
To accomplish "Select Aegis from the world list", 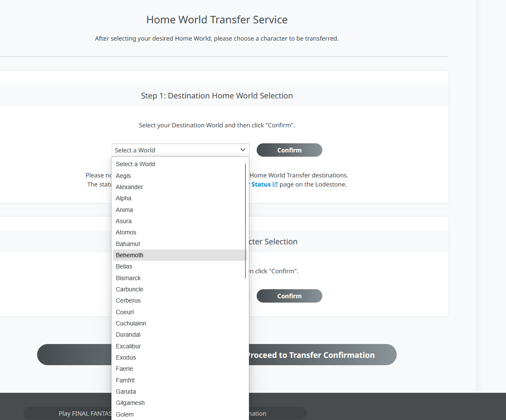I will (x=180, y=176).
